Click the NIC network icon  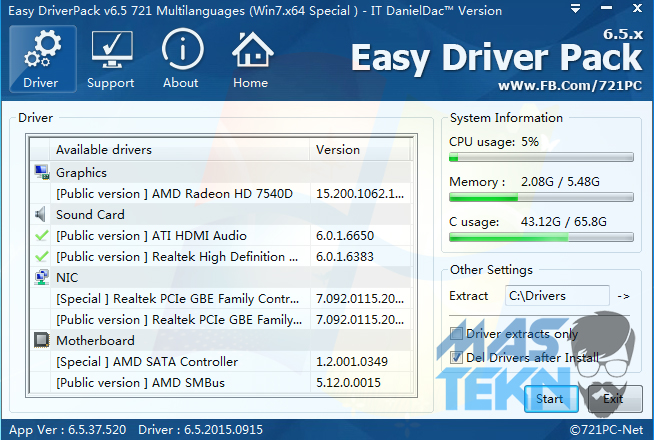coord(41,277)
